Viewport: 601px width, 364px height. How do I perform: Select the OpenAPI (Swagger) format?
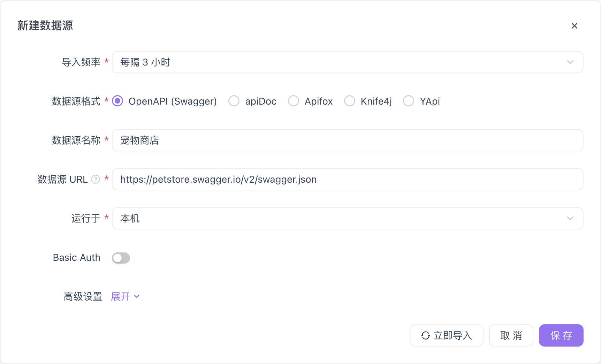[x=117, y=101]
